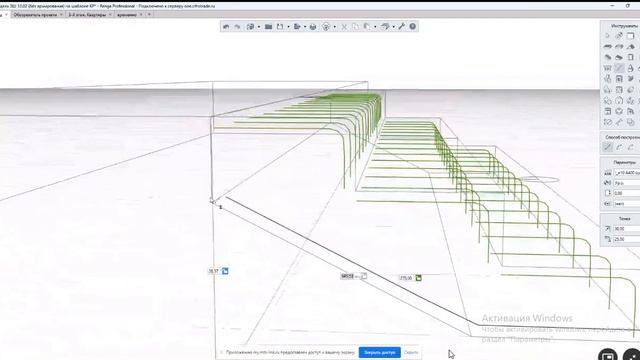Select the door tool in Инструменты panel
The height and width of the screenshot is (360, 640).
tap(631, 58)
